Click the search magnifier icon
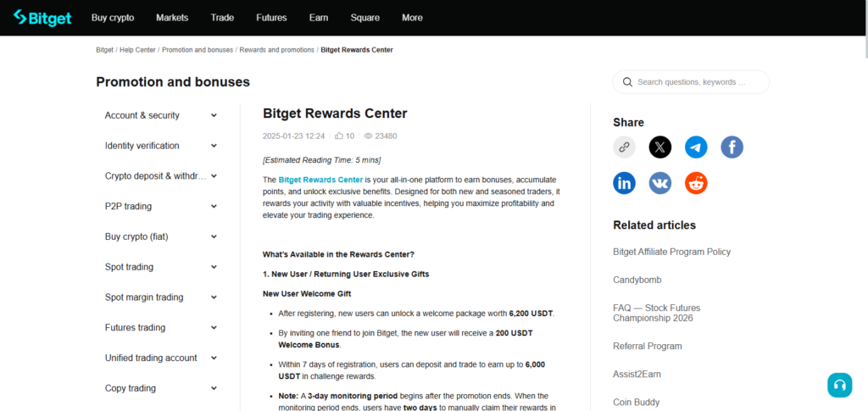The image size is (868, 411). click(x=627, y=82)
